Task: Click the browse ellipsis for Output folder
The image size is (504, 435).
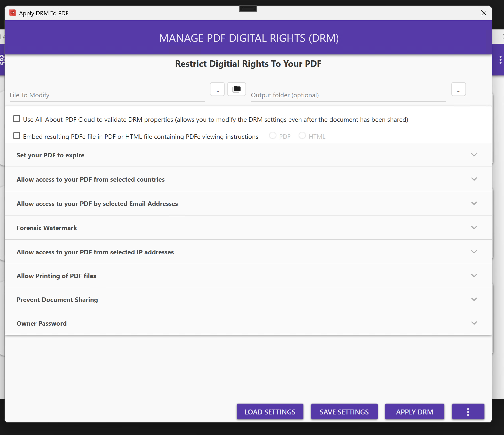Action: tap(458, 89)
